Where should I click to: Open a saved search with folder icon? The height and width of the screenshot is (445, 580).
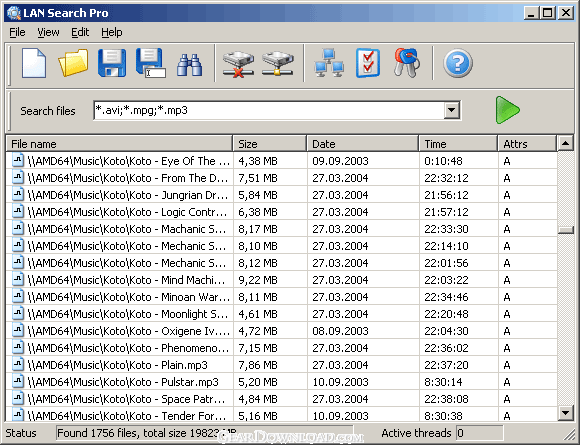coord(73,63)
